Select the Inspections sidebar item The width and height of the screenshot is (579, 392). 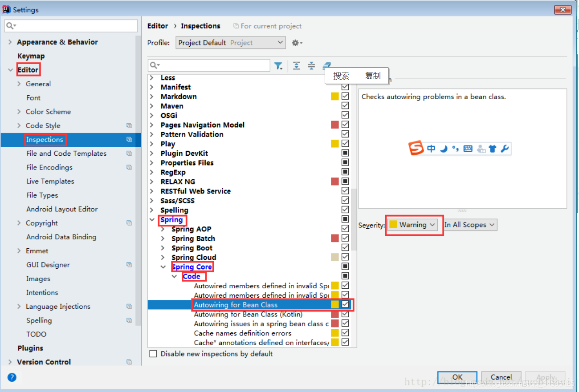point(71,140)
